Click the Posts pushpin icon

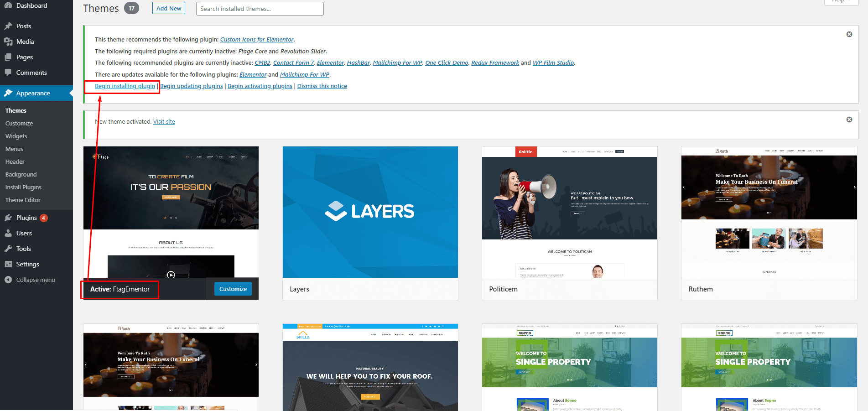pos(8,26)
